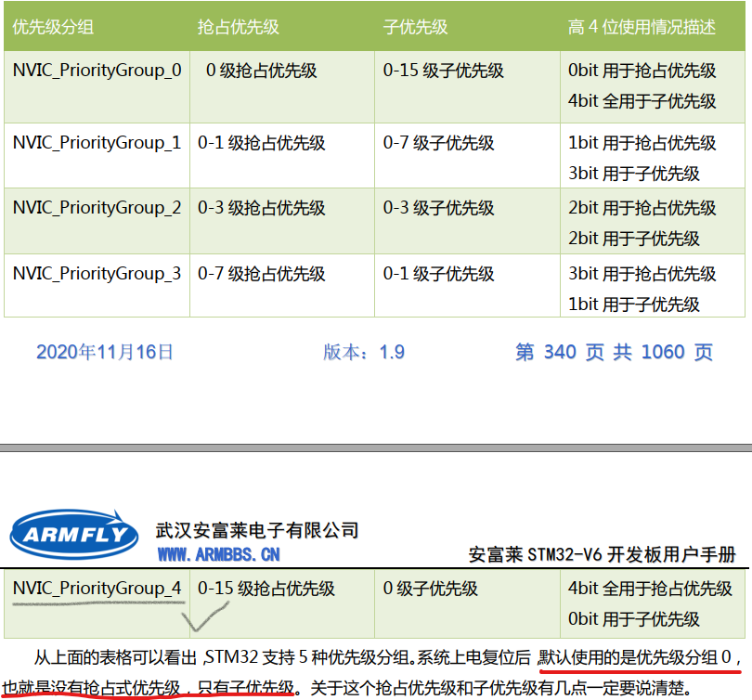Click the 1bit 用于抢占优先级 text

click(x=642, y=143)
